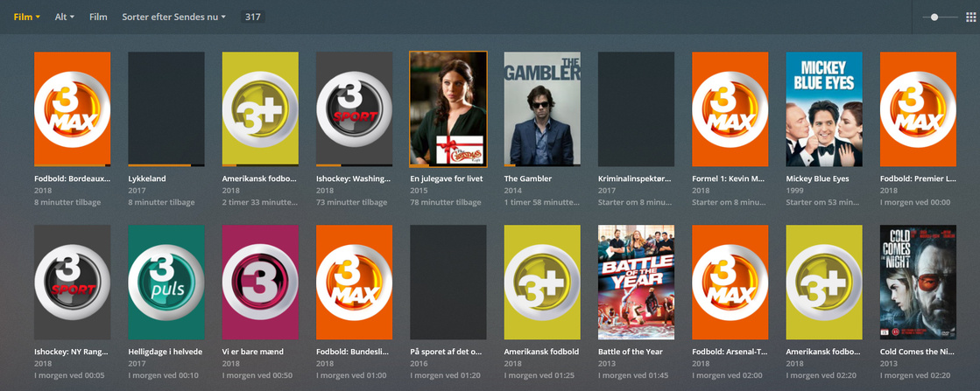This screenshot has height=391, width=980.
Task: Expand the Alt filter dropdown
Action: (x=65, y=17)
